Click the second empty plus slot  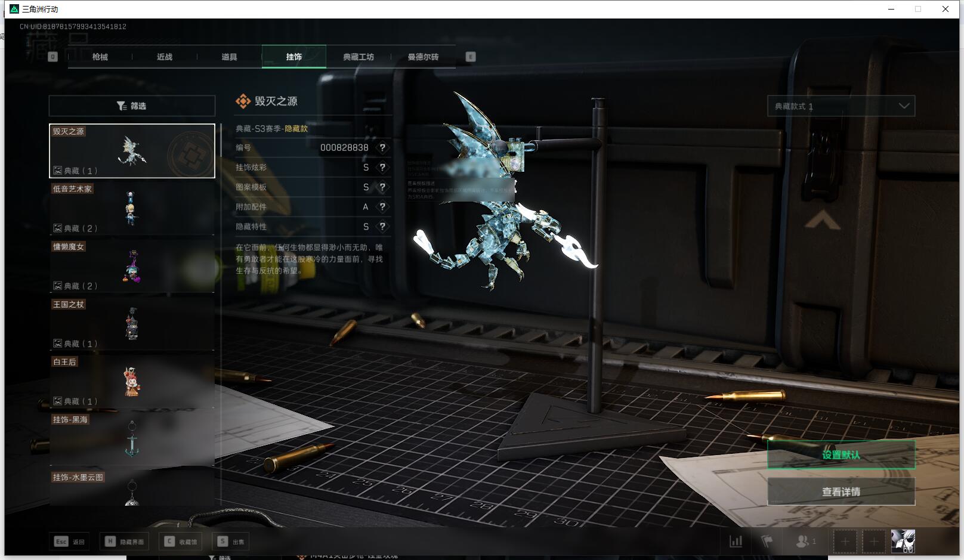click(874, 542)
